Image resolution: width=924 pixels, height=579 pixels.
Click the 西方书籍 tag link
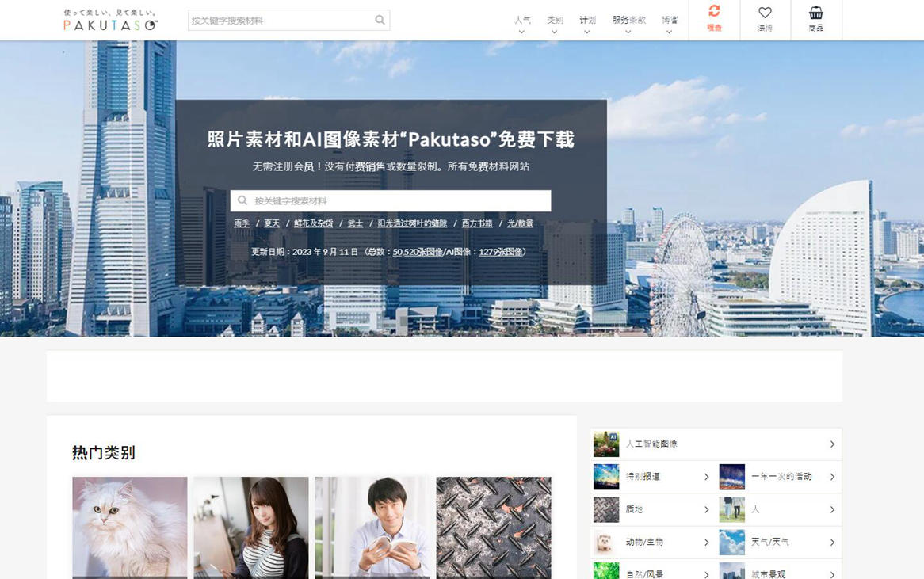477,223
